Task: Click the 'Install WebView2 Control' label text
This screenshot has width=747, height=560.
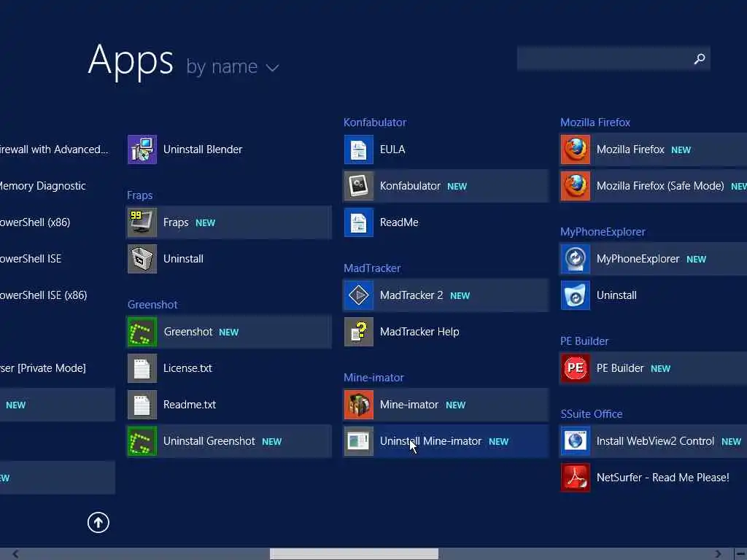Action: click(x=655, y=441)
